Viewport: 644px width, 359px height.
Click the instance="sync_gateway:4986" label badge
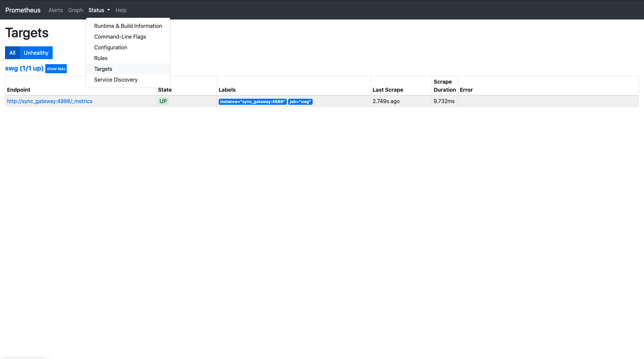(252, 101)
